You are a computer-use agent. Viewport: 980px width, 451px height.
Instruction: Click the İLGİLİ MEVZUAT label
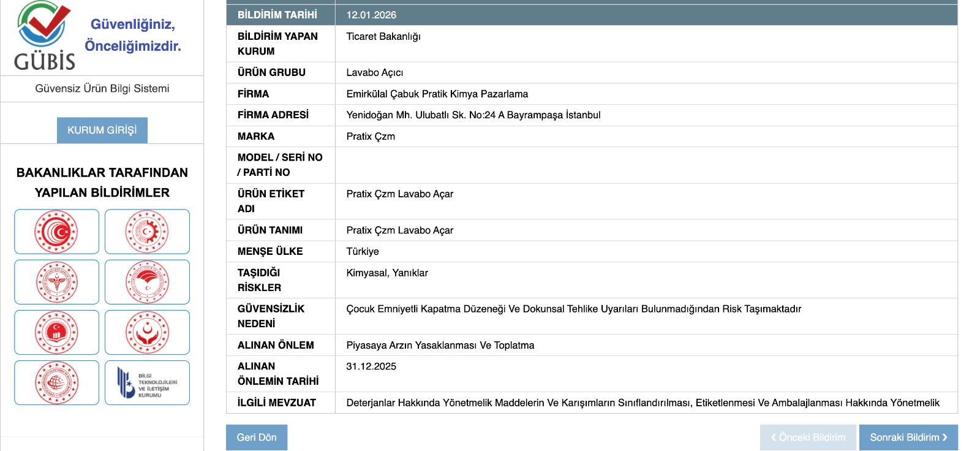277,403
